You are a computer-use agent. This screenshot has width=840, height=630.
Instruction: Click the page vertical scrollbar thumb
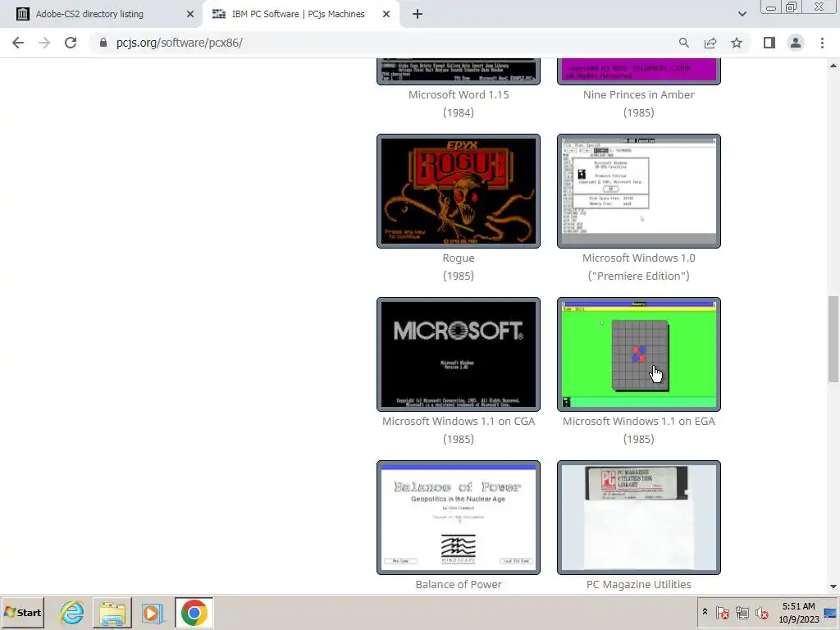click(x=833, y=339)
